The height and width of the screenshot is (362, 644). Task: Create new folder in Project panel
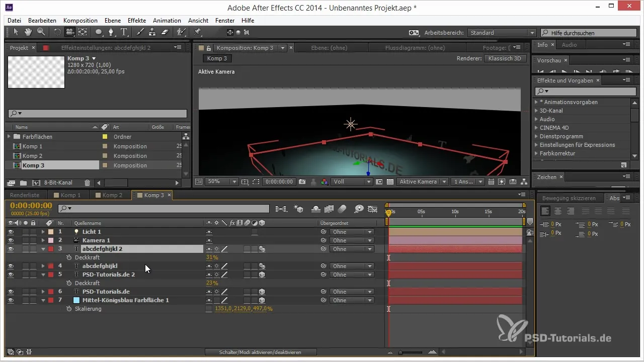tap(24, 183)
